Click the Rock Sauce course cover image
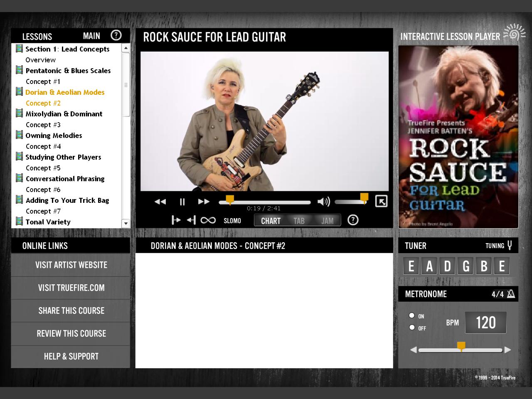Image resolution: width=532 pixels, height=399 pixels. [458, 137]
